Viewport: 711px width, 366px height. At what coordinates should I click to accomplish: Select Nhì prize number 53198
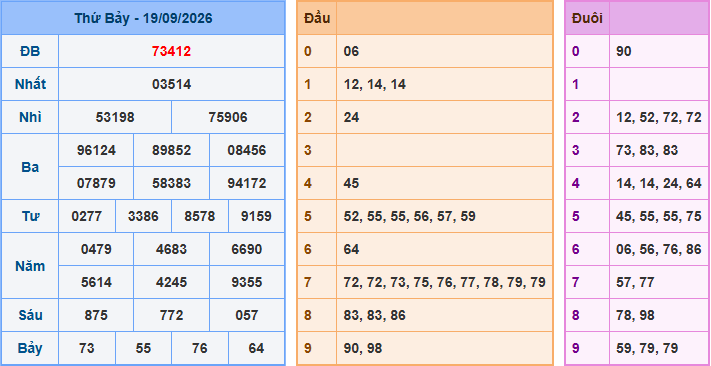(x=115, y=117)
